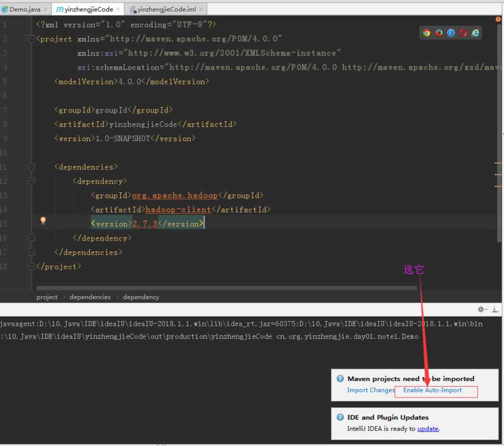Select the dependencies breadcrumb
The width and height of the screenshot is (504, 446).
pos(90,297)
